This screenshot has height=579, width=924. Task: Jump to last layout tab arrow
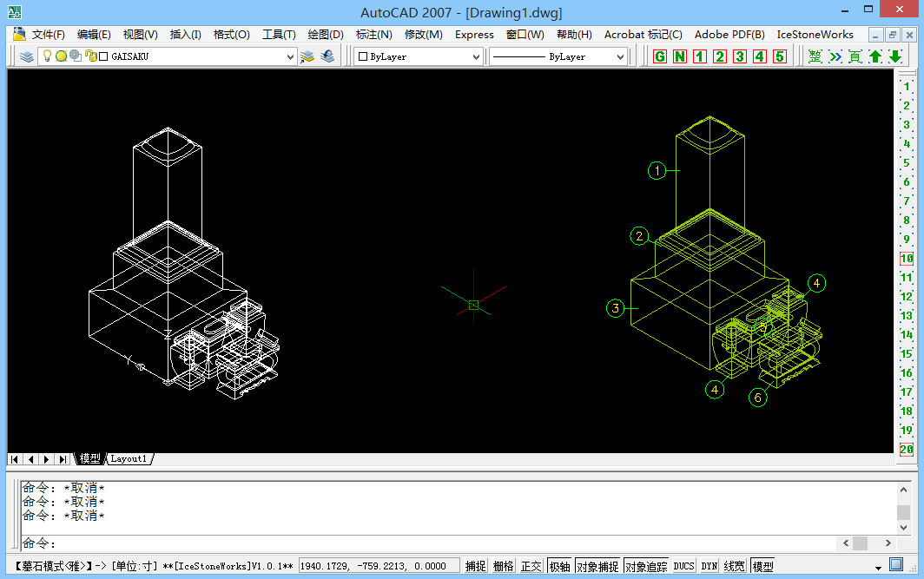click(63, 459)
